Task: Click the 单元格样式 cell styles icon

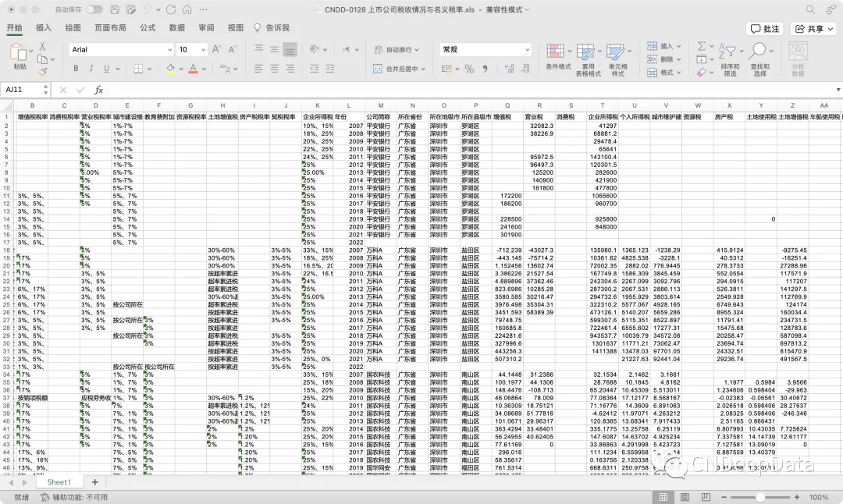Action: (615, 51)
